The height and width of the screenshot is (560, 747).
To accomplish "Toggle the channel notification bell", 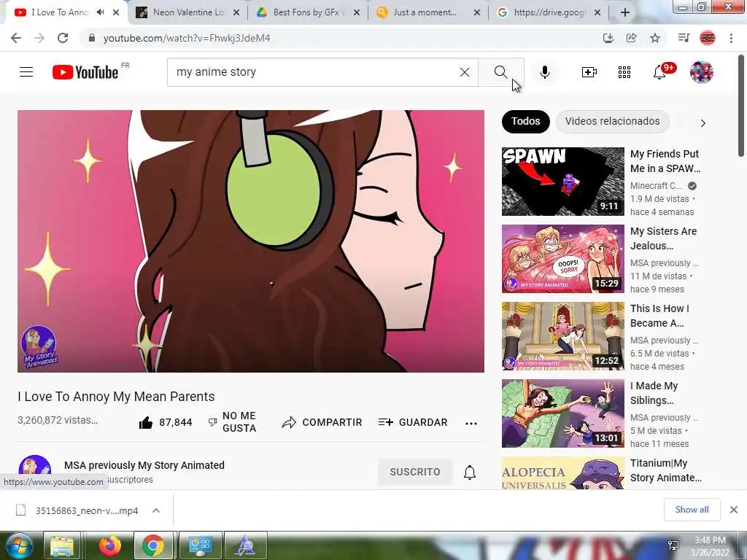I will pos(470,472).
